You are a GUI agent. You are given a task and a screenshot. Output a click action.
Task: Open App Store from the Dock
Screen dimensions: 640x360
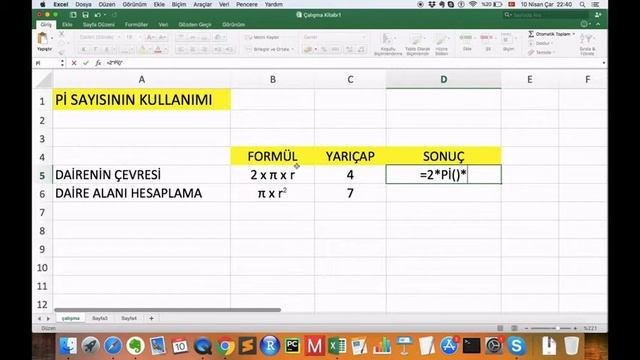pos(449,346)
